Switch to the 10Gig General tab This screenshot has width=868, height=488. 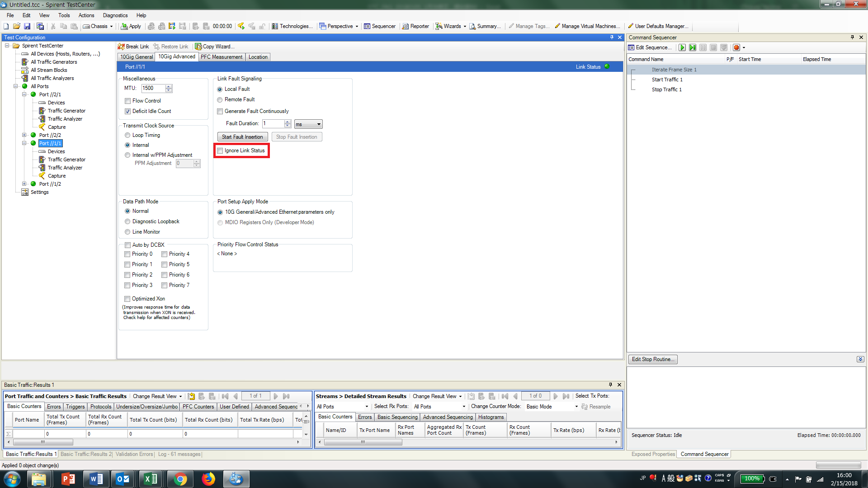137,57
